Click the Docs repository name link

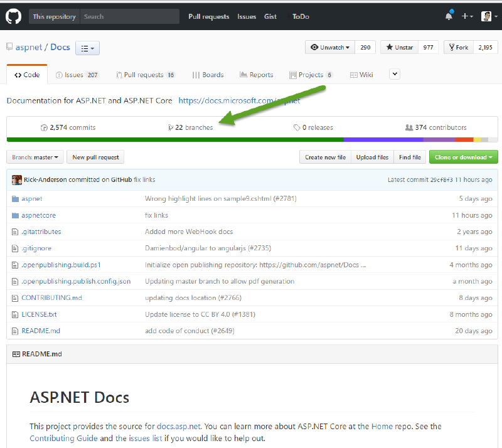[60, 47]
